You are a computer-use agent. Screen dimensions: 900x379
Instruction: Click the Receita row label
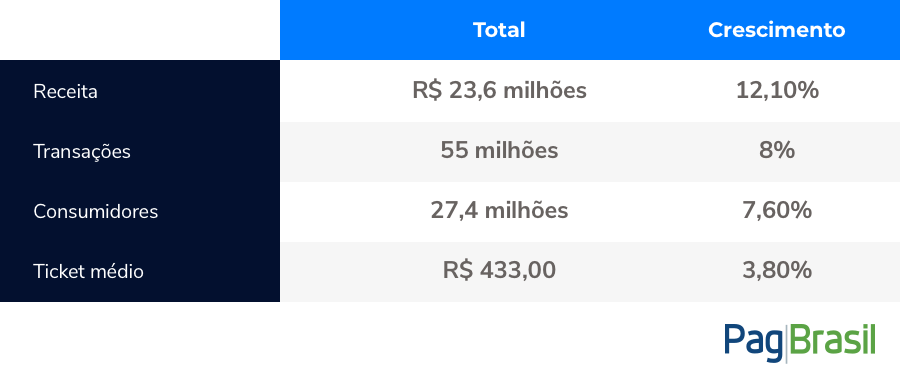click(65, 91)
